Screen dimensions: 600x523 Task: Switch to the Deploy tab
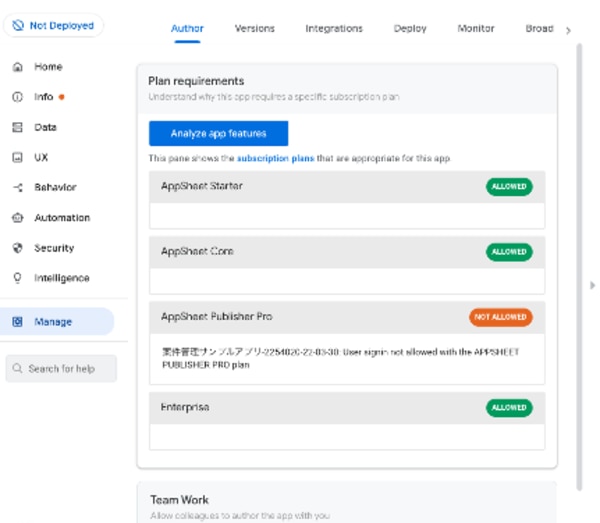[x=410, y=29]
